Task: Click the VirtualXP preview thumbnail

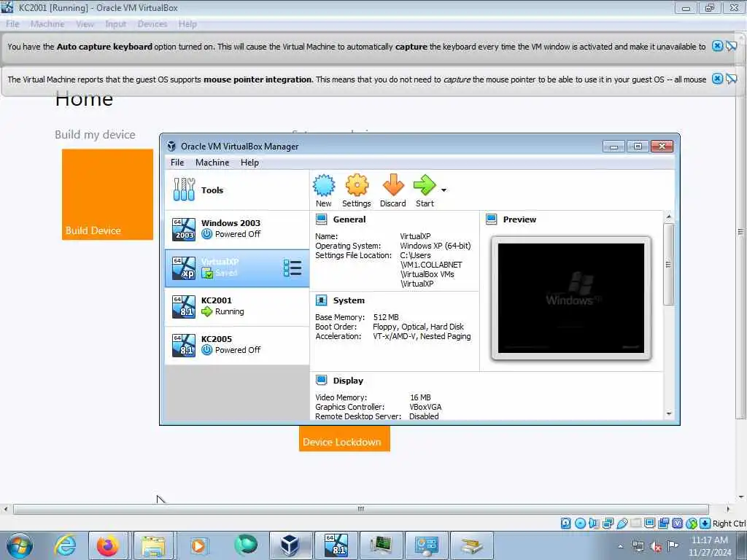Action: tap(570, 298)
